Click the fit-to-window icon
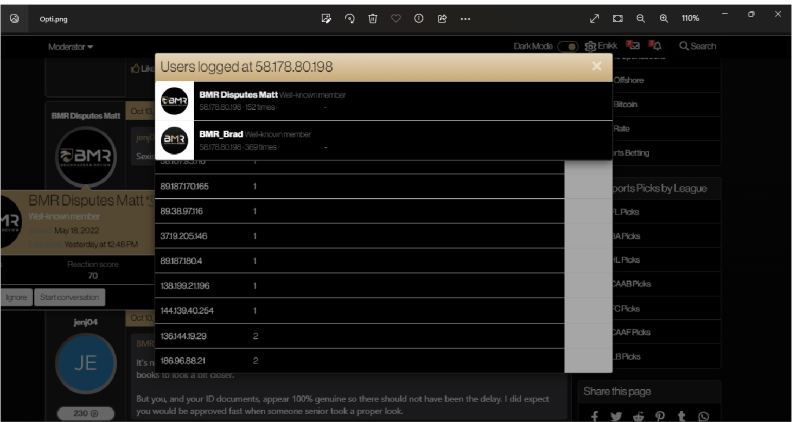This screenshot has width=792, height=422. [x=618, y=19]
